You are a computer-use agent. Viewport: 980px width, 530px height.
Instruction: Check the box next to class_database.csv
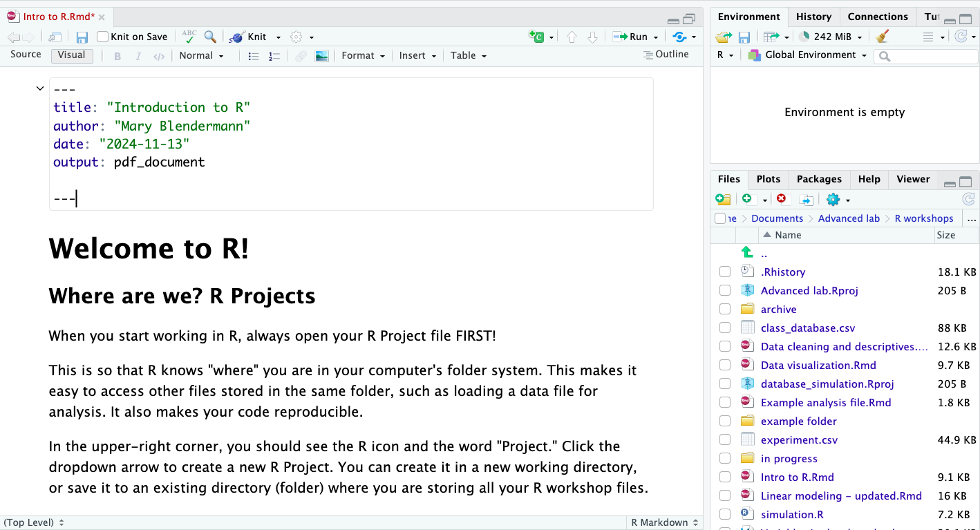tap(725, 328)
